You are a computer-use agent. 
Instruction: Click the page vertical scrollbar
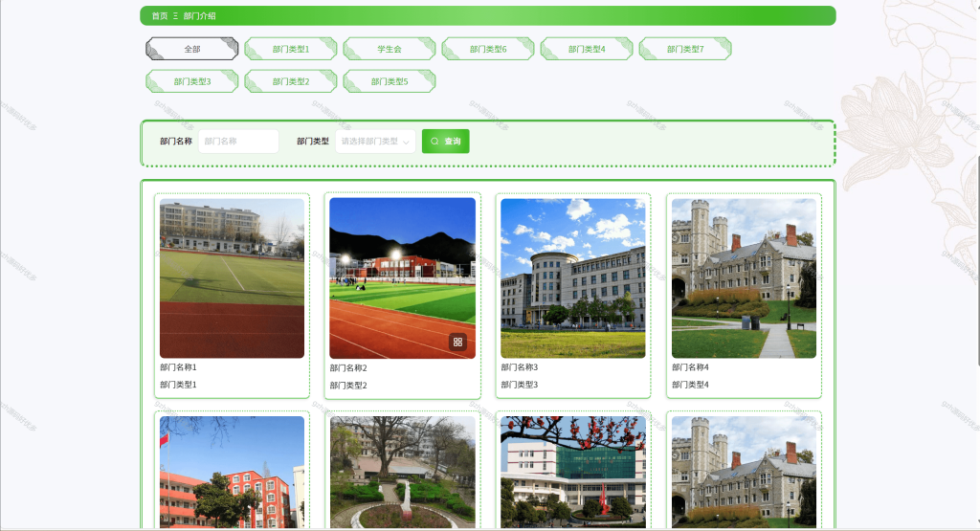(977, 260)
